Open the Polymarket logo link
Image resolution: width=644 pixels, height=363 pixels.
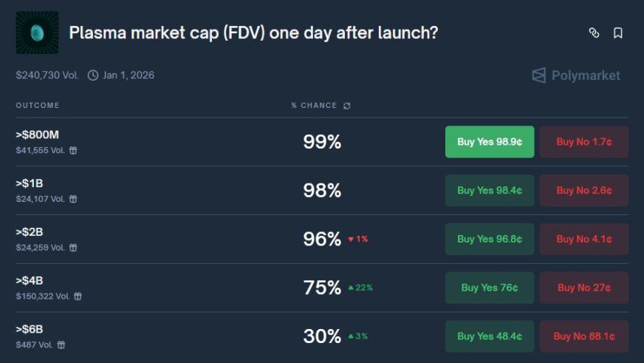[576, 75]
